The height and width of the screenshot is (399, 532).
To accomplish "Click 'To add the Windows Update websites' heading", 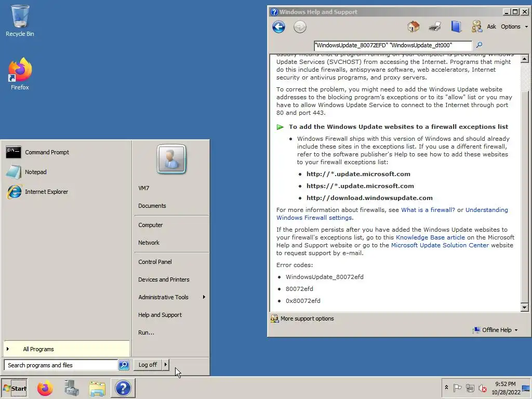I will click(x=398, y=127).
